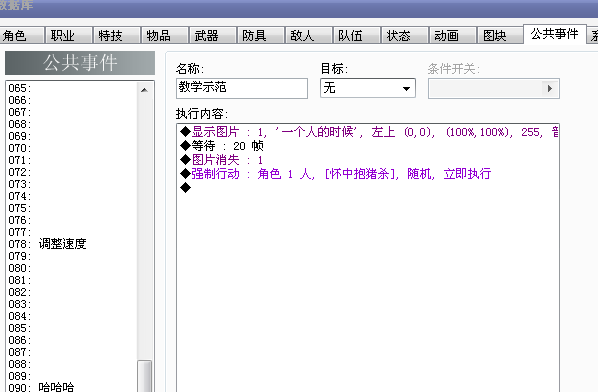Click the event list scroll-up arrow
This screenshot has width=598, height=392.
click(144, 90)
